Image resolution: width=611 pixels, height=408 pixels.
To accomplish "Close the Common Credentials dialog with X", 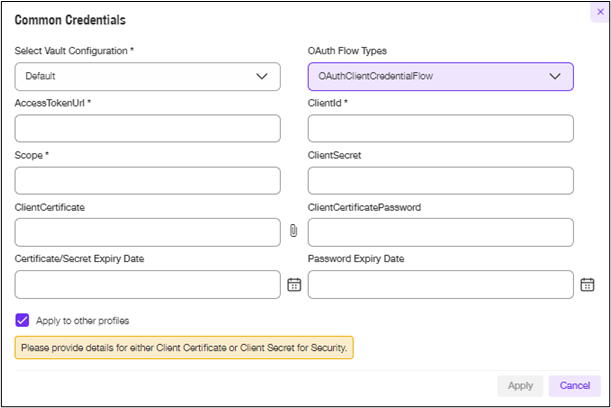I will click(600, 12).
